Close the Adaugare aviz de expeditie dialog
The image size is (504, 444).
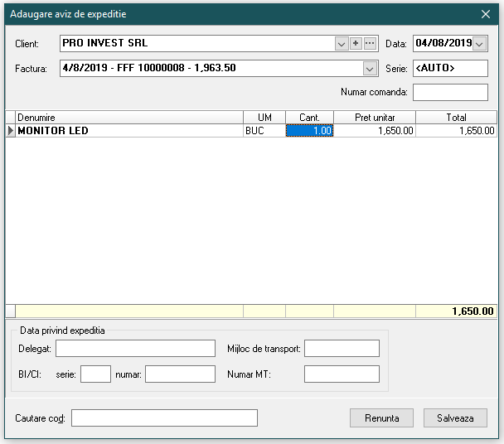[x=486, y=14]
